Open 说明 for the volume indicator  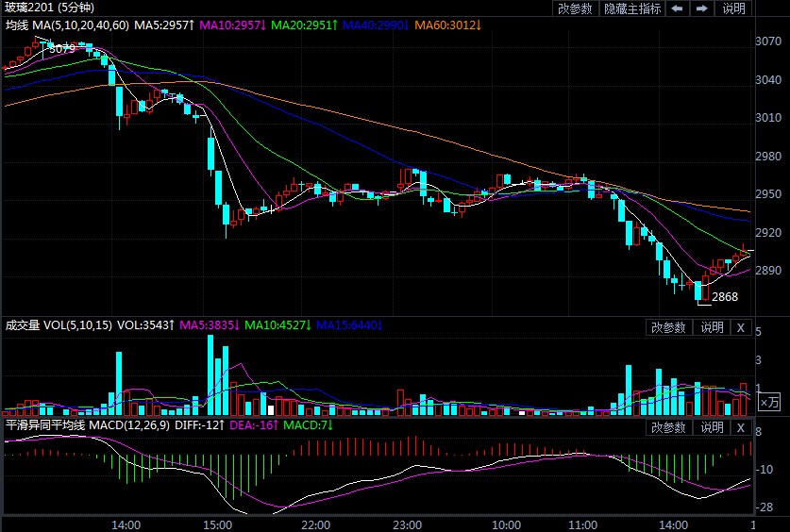tap(711, 327)
